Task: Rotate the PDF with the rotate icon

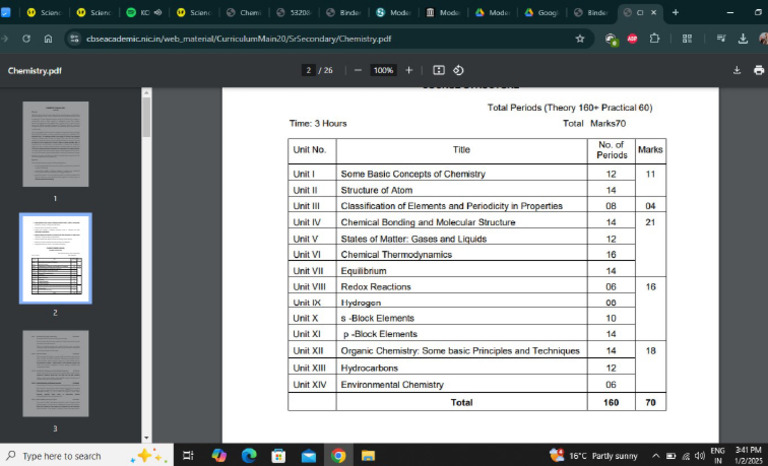Action: click(x=458, y=71)
